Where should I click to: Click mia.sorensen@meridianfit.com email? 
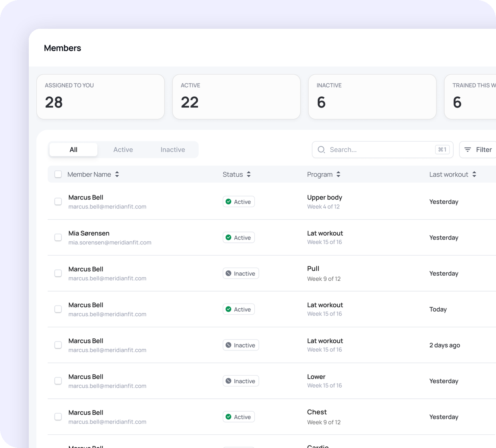[x=110, y=242]
